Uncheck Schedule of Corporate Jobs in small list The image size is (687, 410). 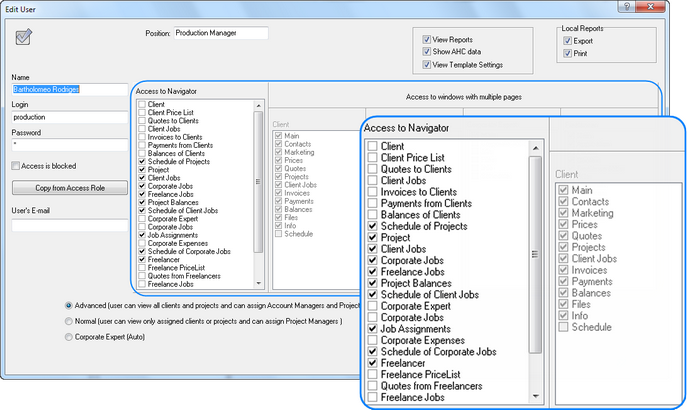(x=142, y=251)
